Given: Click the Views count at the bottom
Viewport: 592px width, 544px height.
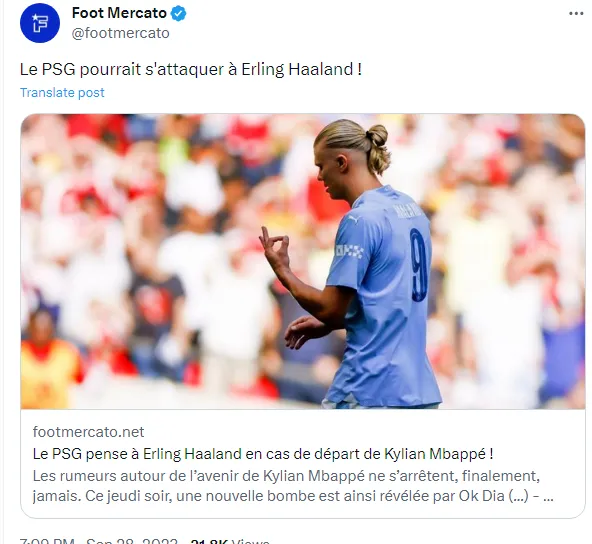Looking at the screenshot, I should pos(230,541).
